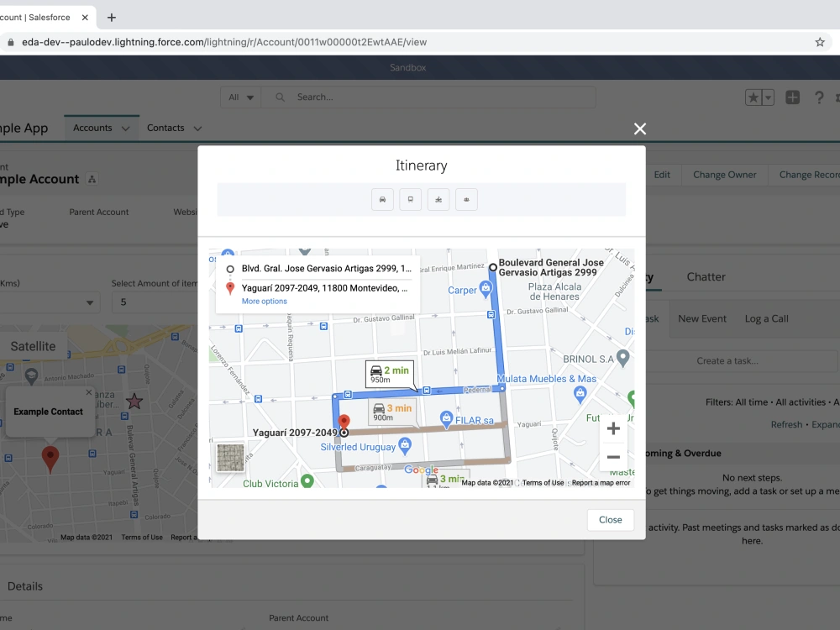
Task: Click the route origin circle marker
Action: click(493, 267)
